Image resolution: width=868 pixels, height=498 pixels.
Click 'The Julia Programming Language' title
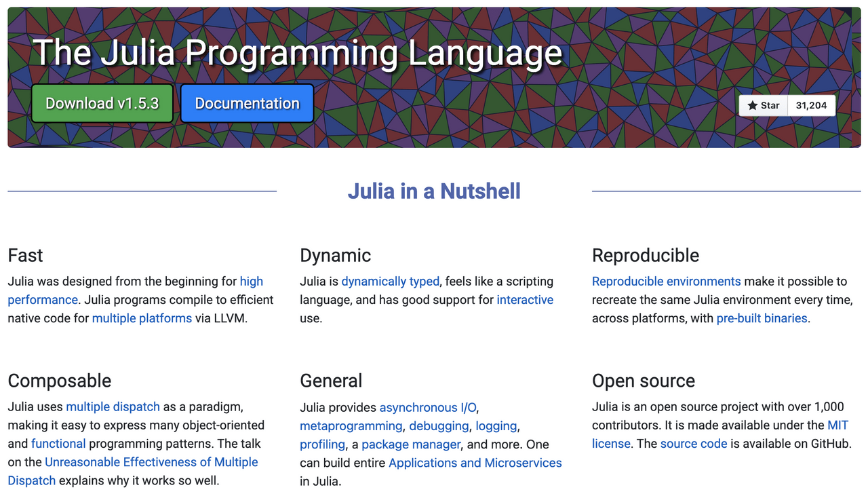click(x=297, y=52)
